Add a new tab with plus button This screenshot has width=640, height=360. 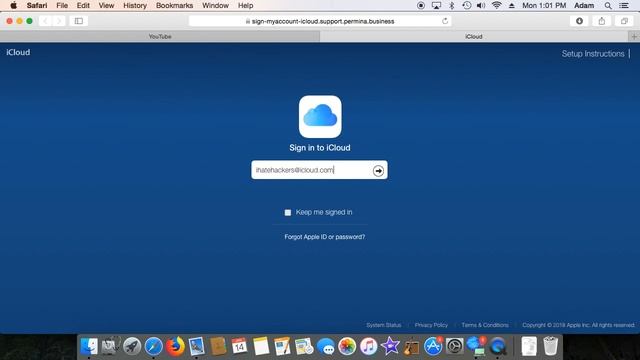[634, 36]
